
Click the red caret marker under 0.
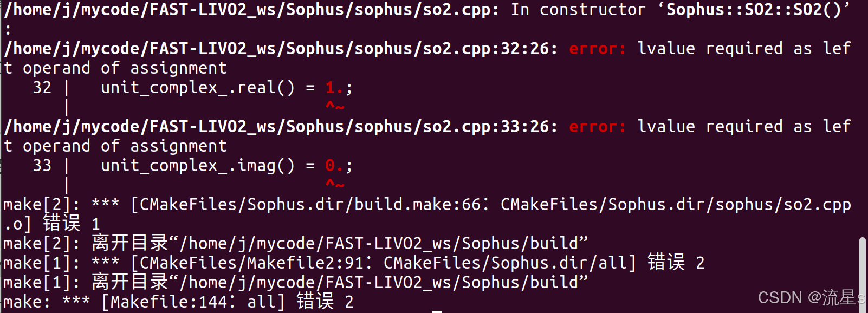(x=335, y=184)
